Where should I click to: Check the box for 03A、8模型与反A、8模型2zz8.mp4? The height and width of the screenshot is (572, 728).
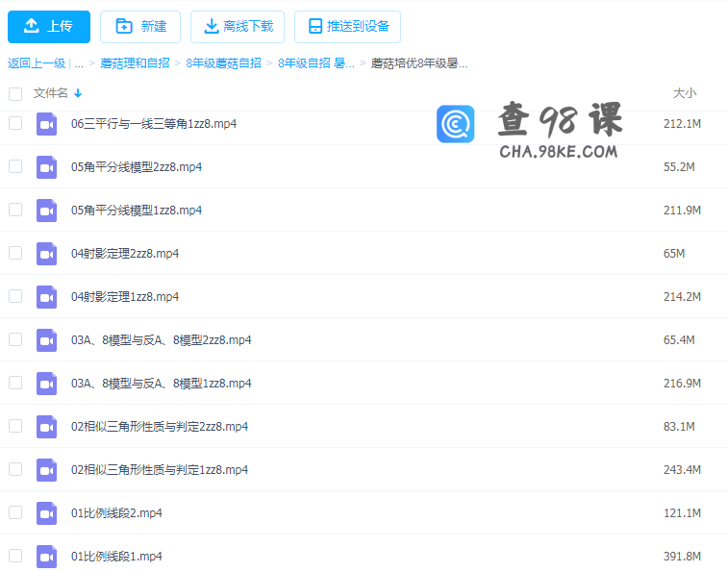pyautogui.click(x=15, y=339)
